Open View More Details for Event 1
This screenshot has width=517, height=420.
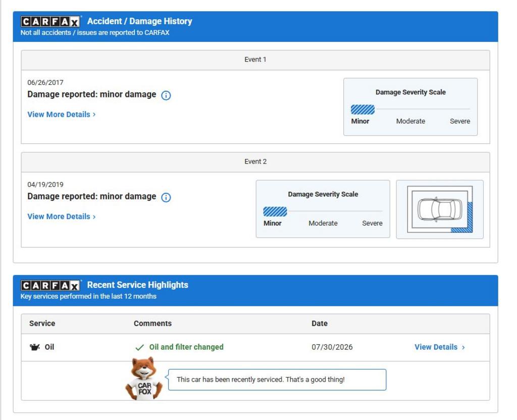[x=61, y=115]
